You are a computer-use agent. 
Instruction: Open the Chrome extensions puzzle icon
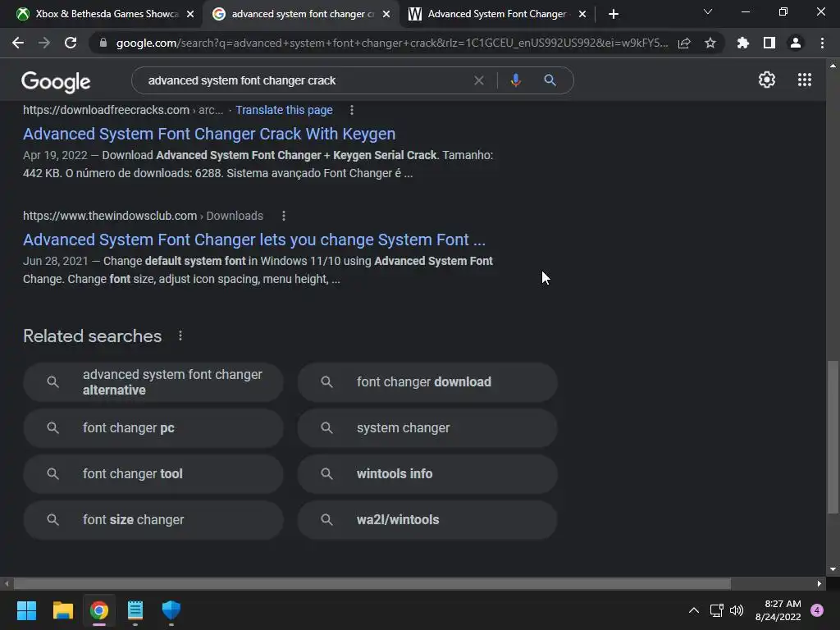[x=742, y=43]
